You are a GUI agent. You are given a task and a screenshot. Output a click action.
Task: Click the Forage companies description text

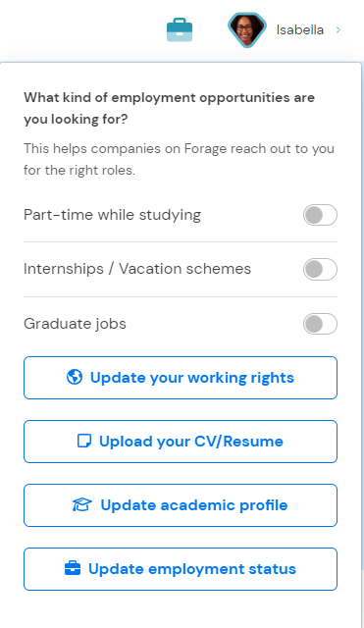(179, 159)
